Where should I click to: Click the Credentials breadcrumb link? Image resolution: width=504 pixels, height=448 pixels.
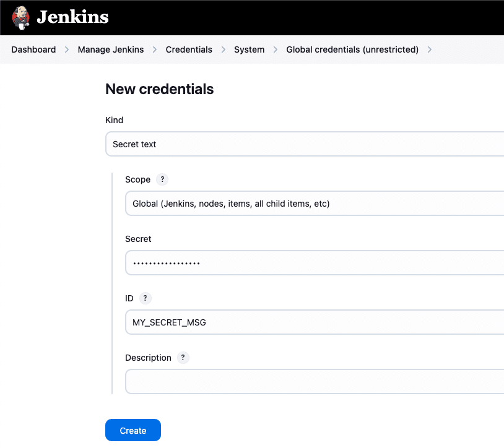coord(189,50)
